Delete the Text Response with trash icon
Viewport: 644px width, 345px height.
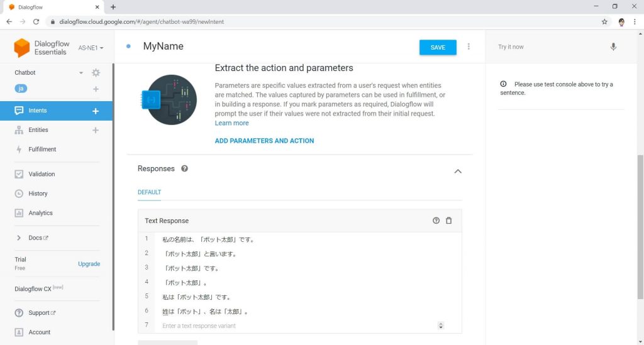pos(449,221)
